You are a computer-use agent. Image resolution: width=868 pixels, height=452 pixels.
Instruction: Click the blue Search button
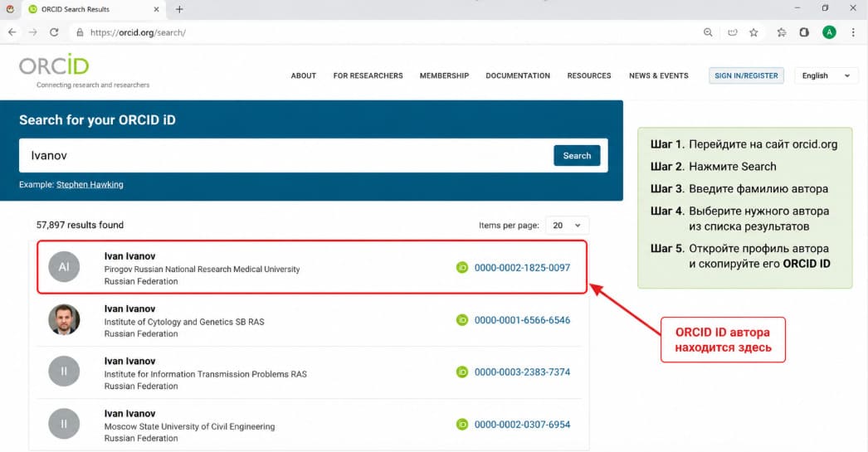[577, 155]
